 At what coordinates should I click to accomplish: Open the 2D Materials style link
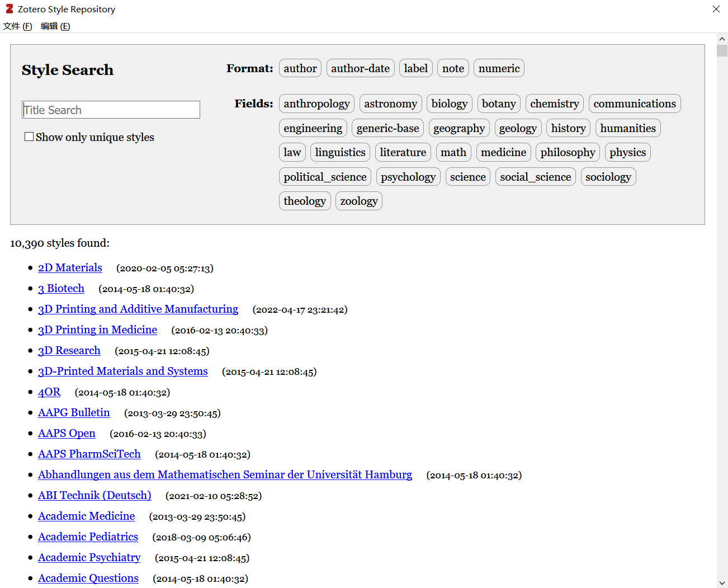coord(70,267)
